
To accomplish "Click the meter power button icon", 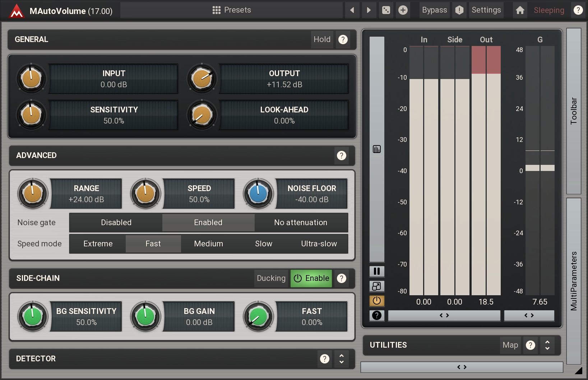I will (377, 300).
